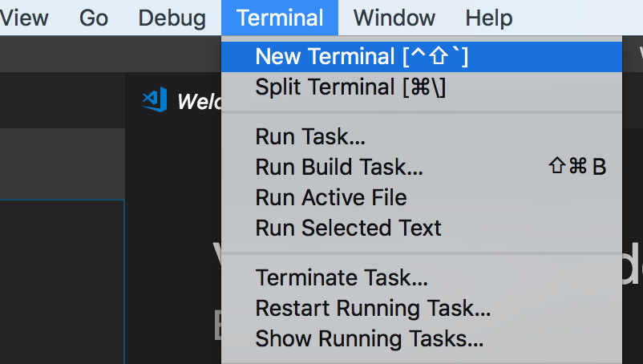
Task: Open the Window menu
Action: tap(394, 18)
